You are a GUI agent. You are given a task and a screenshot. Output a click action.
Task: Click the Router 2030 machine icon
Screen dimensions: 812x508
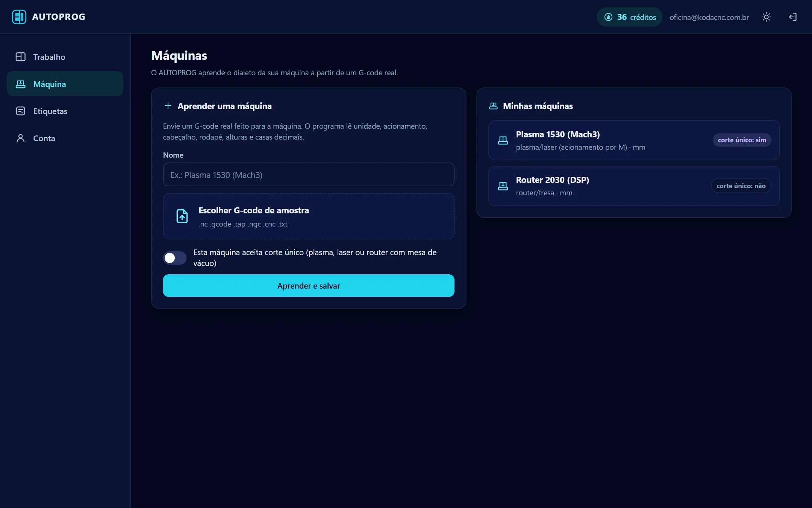click(503, 186)
